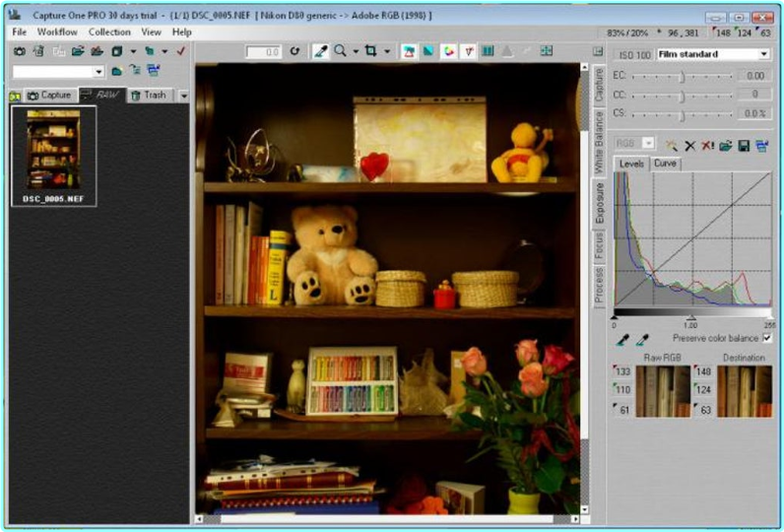Toggle the color wheel icon in the viewer toolbar
Viewport: 784px width, 532px height.
[448, 51]
